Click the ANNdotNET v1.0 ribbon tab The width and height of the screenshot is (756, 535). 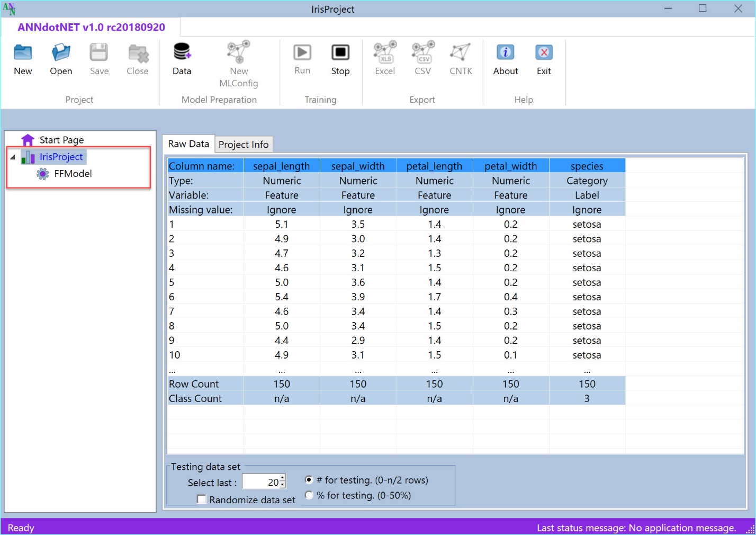pos(91,27)
